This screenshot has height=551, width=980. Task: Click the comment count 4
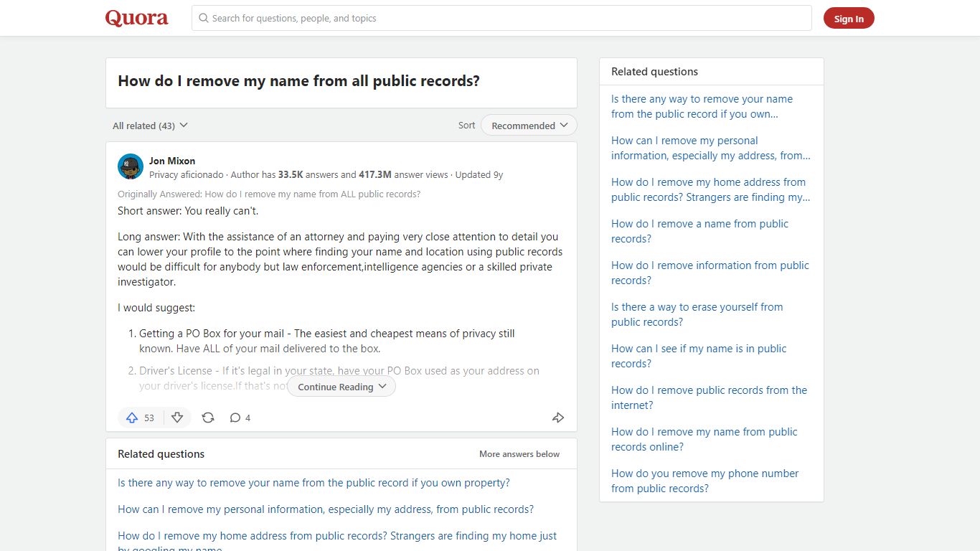click(248, 418)
